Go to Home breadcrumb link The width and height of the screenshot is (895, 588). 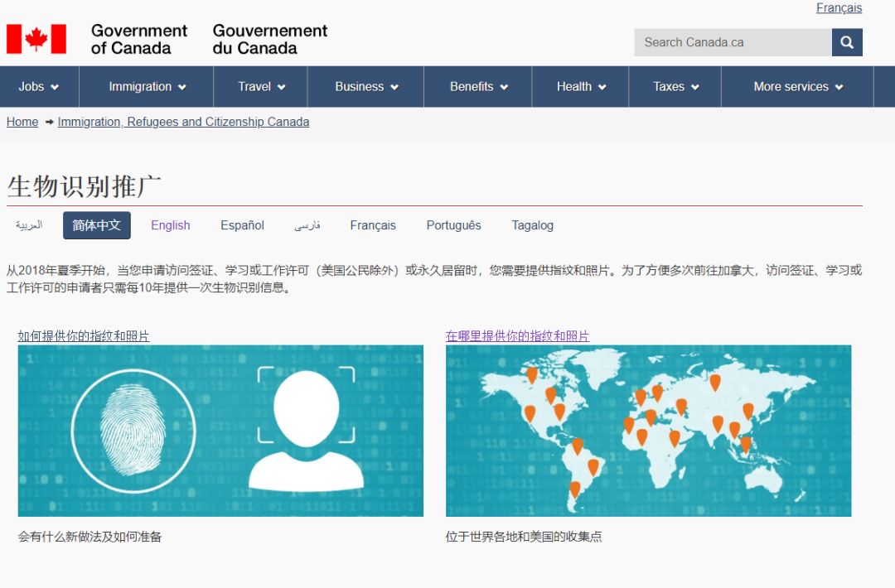click(x=22, y=122)
